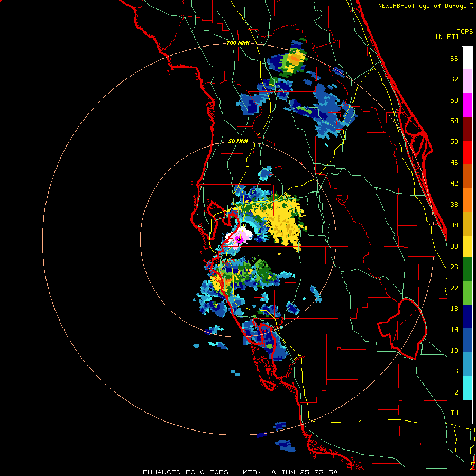Select the cyan legend swatch
Image resolution: width=476 pixels, height=476 pixels.
(x=467, y=388)
